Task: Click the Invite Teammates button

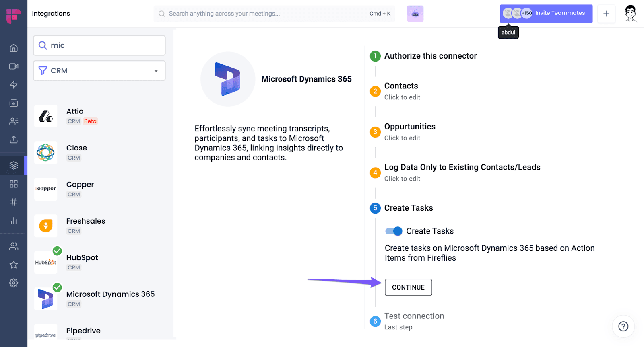Action: [546, 14]
